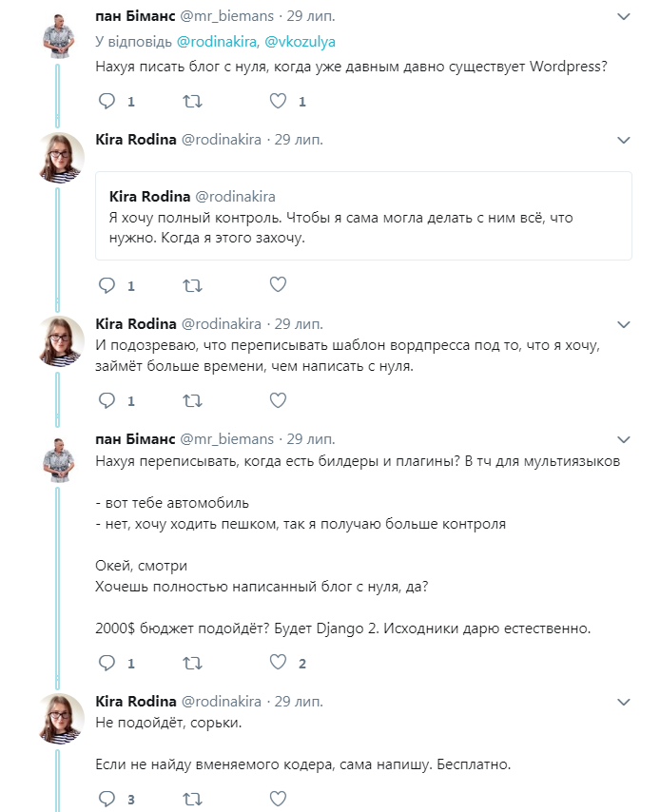660x812 pixels.
Task: Open Kira Rodina avatar on last tweet
Action: 58,720
